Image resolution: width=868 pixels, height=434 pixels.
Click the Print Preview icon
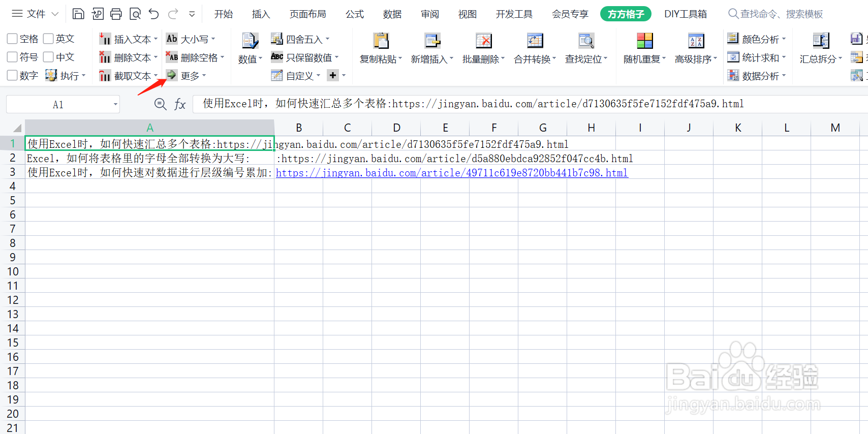[x=135, y=14]
